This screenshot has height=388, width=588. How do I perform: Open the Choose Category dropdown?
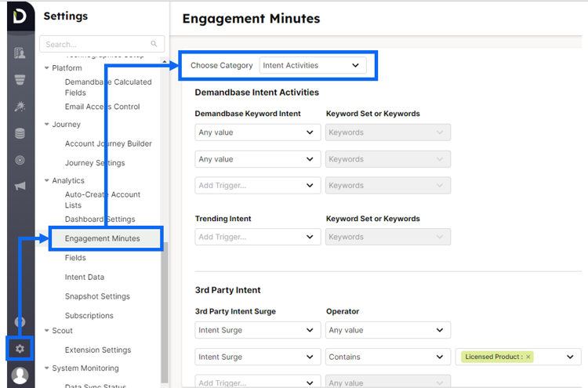point(313,65)
